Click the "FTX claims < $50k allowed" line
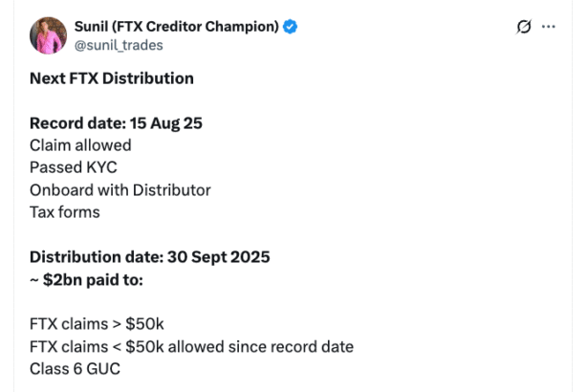Screen dimensions: 588x392 click(x=191, y=345)
